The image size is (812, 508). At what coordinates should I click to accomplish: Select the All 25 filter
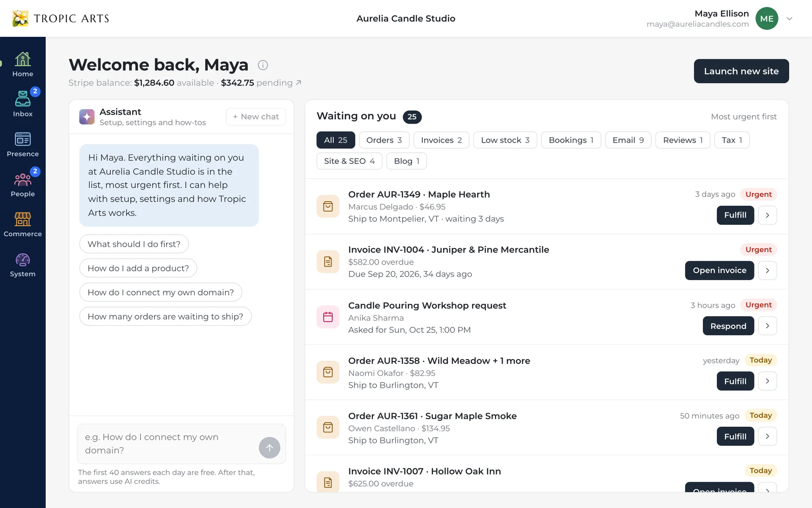click(x=335, y=140)
